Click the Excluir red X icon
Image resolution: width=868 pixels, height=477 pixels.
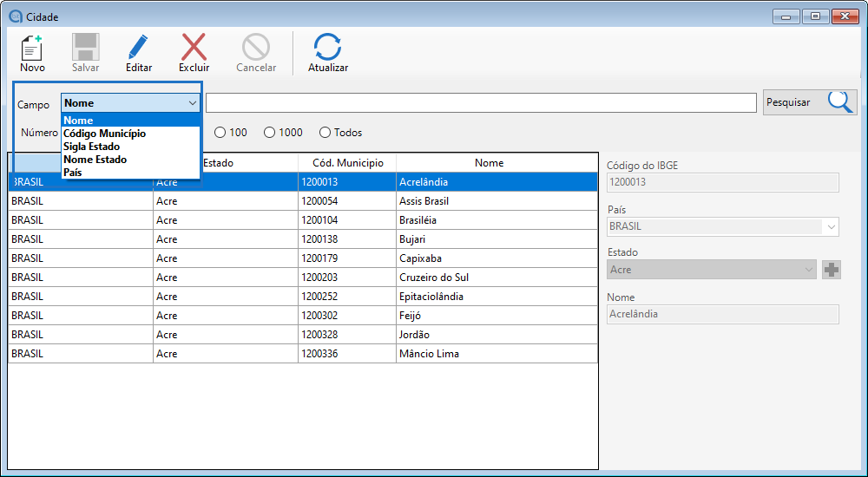(x=194, y=47)
